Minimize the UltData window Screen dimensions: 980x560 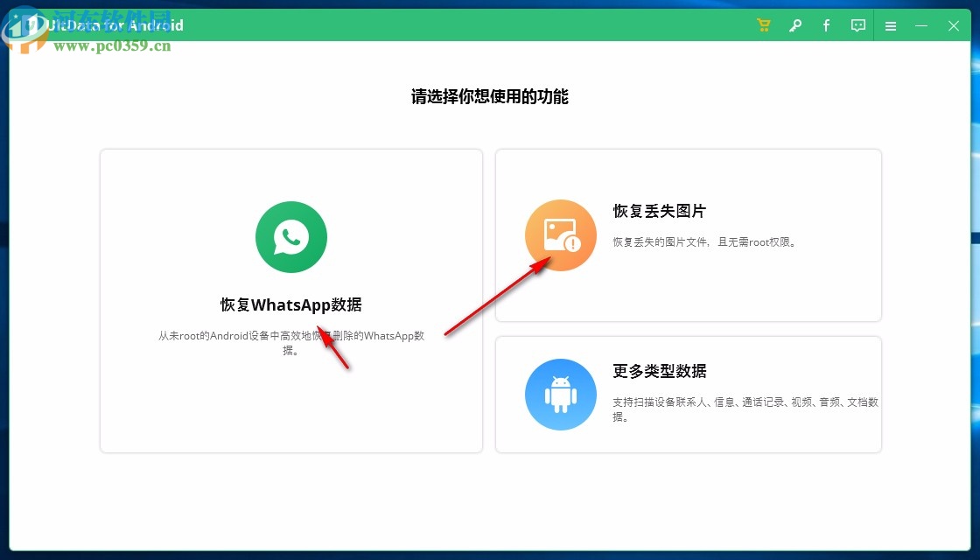coord(921,25)
